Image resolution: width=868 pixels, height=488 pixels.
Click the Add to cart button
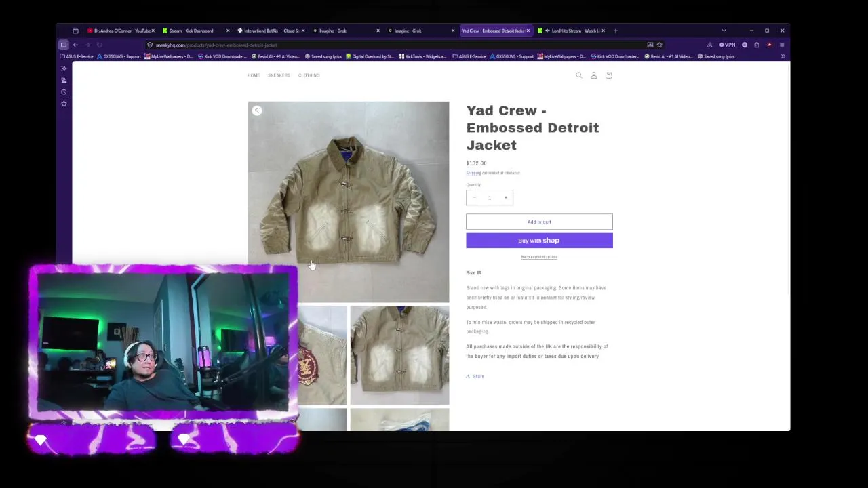coord(539,222)
